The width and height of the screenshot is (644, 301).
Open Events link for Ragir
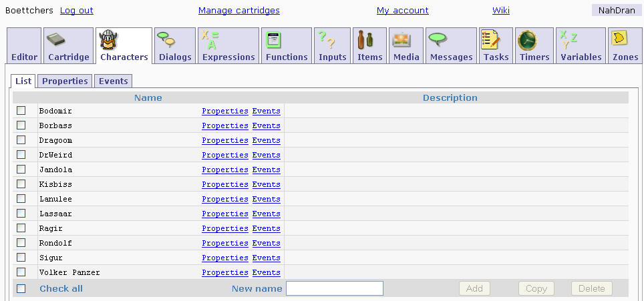click(266, 228)
